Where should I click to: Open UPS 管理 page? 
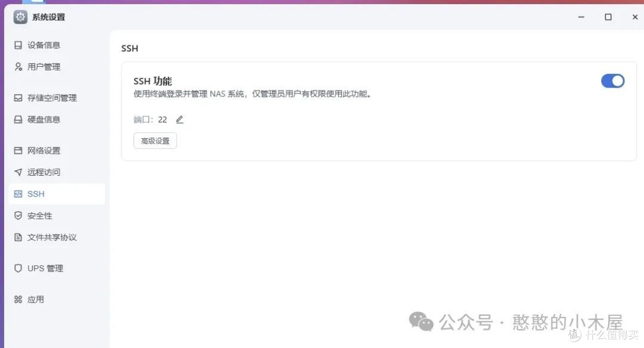57,268
